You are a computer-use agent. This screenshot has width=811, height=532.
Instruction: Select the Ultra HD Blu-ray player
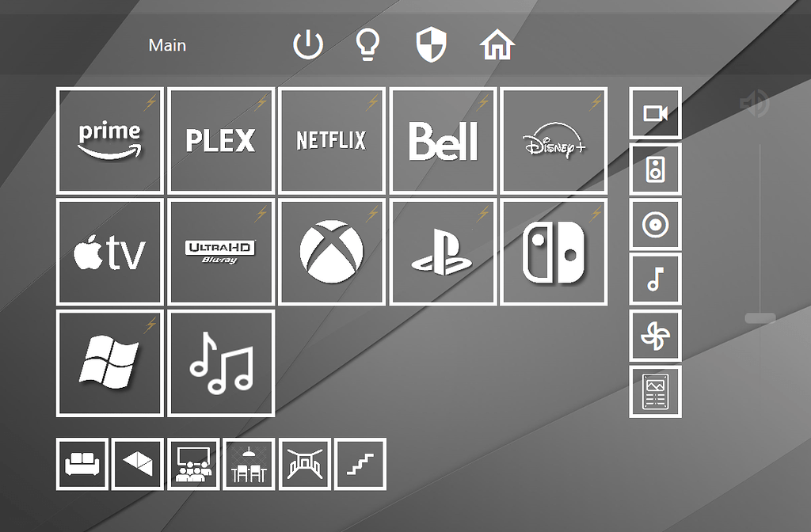click(x=221, y=252)
